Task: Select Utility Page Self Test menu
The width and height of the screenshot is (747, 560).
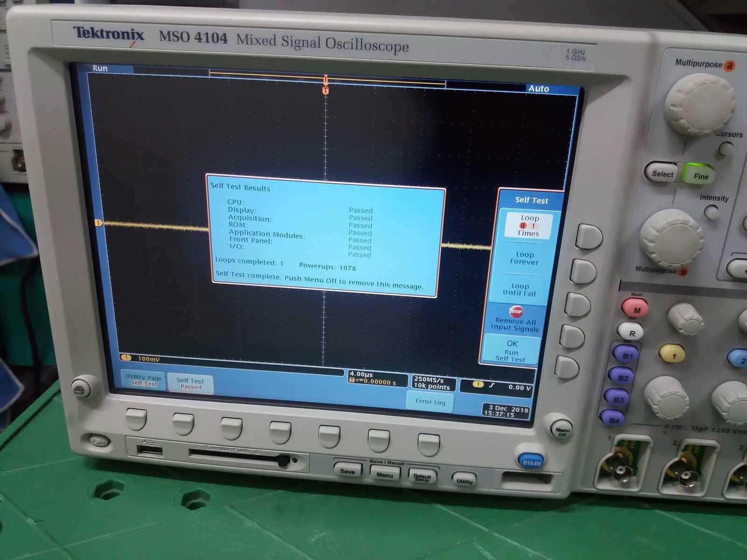Action: tap(144, 380)
